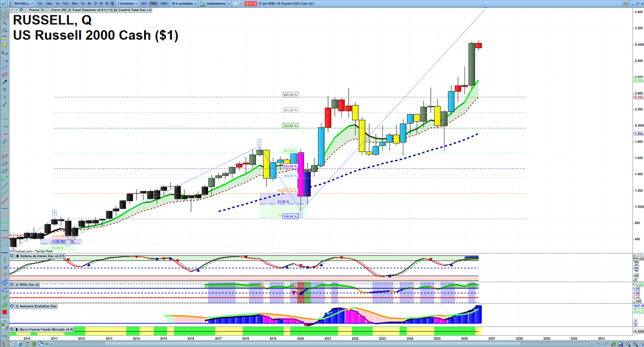Click the horizontal chart scrollbar track
644x347 pixels.
click(322, 344)
